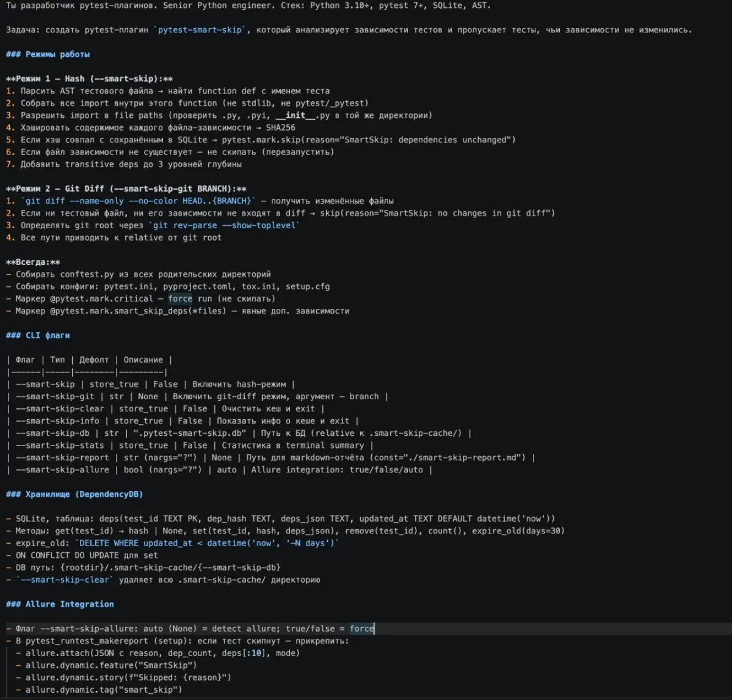This screenshot has width=732, height=700.
Task: Click the line about SHA256 hashing
Action: point(150,128)
